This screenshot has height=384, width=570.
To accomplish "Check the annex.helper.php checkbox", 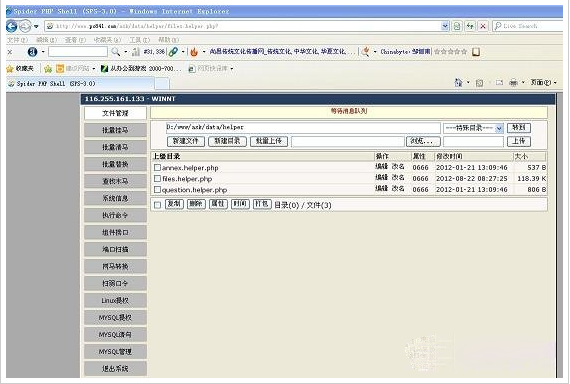I will pyautogui.click(x=157, y=168).
